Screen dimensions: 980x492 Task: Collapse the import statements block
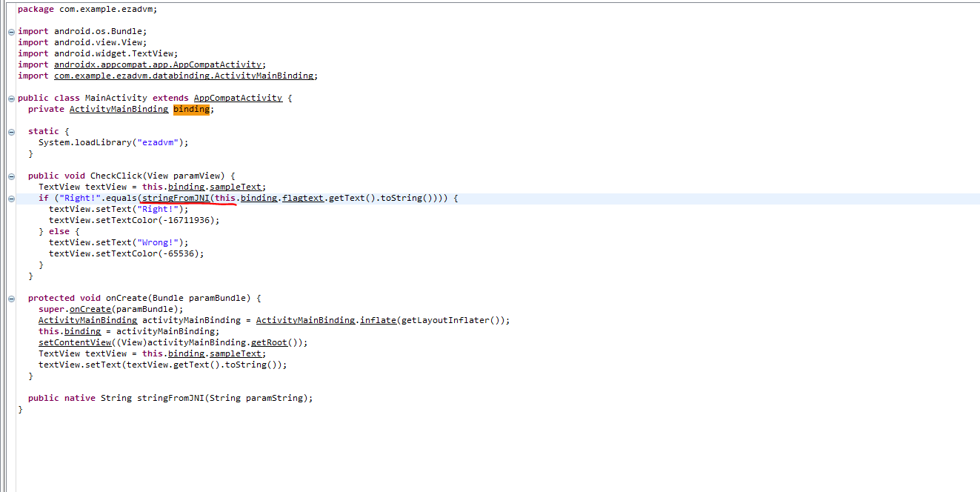(11, 32)
